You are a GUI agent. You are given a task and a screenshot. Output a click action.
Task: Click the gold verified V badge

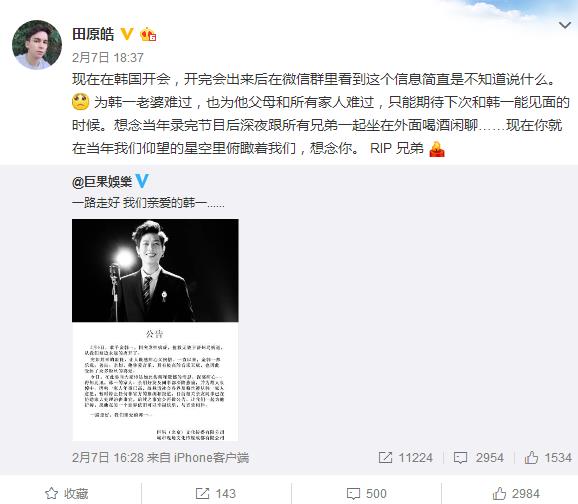coord(127,34)
